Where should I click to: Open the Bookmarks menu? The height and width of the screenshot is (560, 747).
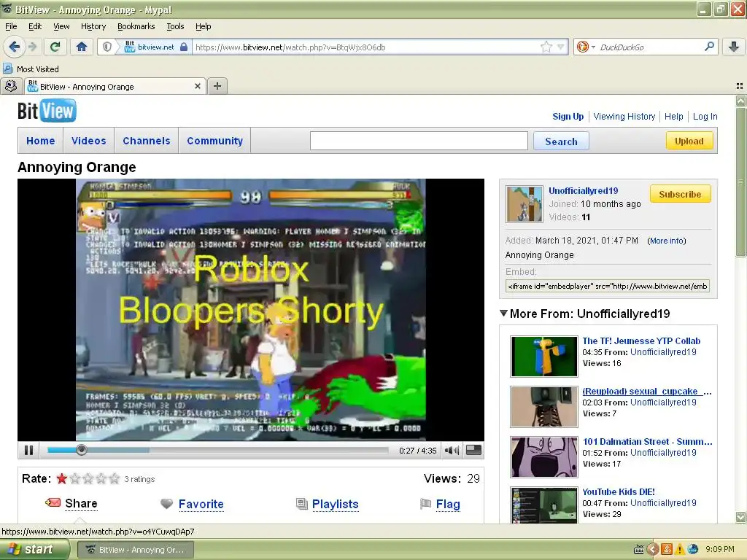(x=136, y=26)
